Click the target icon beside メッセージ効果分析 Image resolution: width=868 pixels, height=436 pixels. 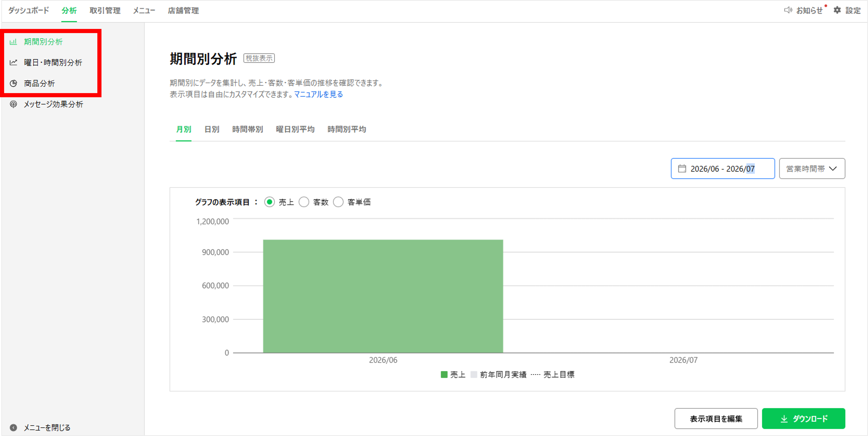13,104
